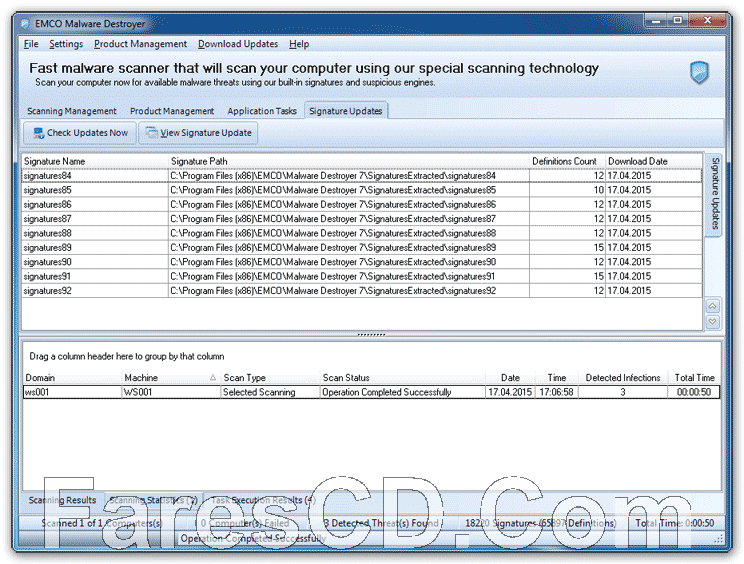The width and height of the screenshot is (744, 564).
Task: Click the app icon in the title bar
Action: (26, 23)
